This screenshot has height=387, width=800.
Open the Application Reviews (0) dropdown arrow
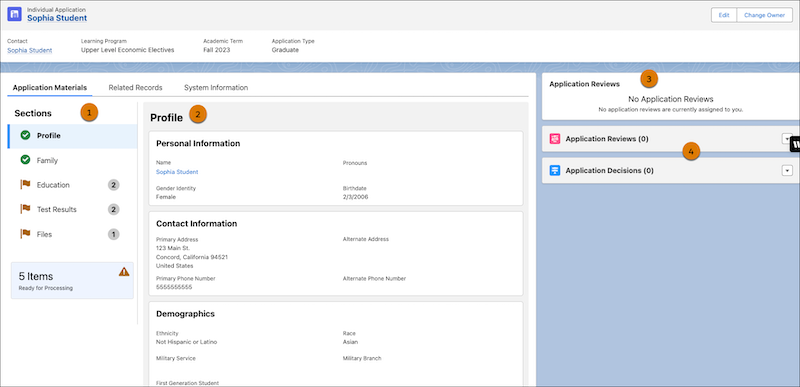pyautogui.click(x=787, y=139)
